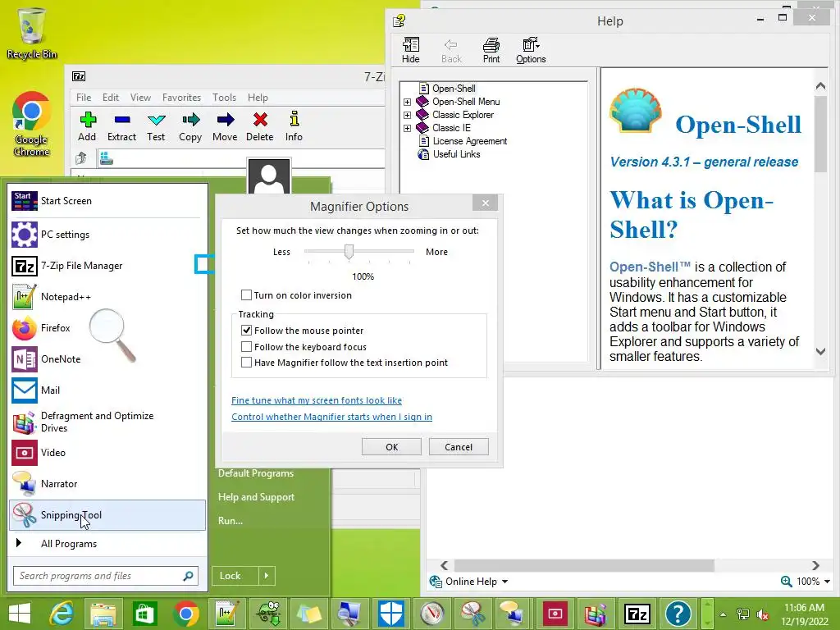Click the Windows Defender shield taskbar icon
Image resolution: width=840 pixels, height=630 pixels.
click(x=391, y=614)
